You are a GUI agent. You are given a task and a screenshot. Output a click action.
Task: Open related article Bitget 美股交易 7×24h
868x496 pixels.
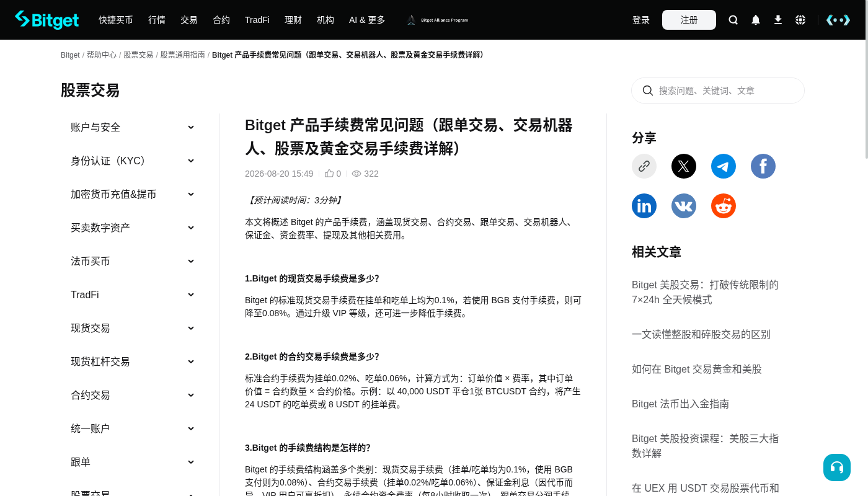pyautogui.click(x=706, y=292)
